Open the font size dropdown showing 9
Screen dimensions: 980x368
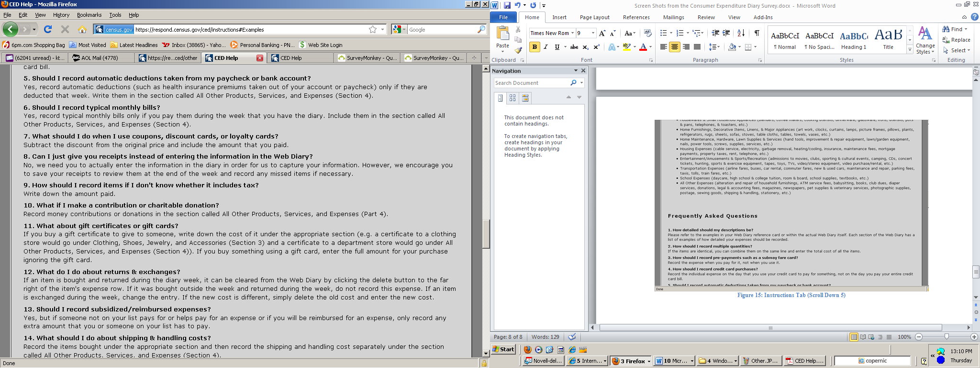click(593, 33)
